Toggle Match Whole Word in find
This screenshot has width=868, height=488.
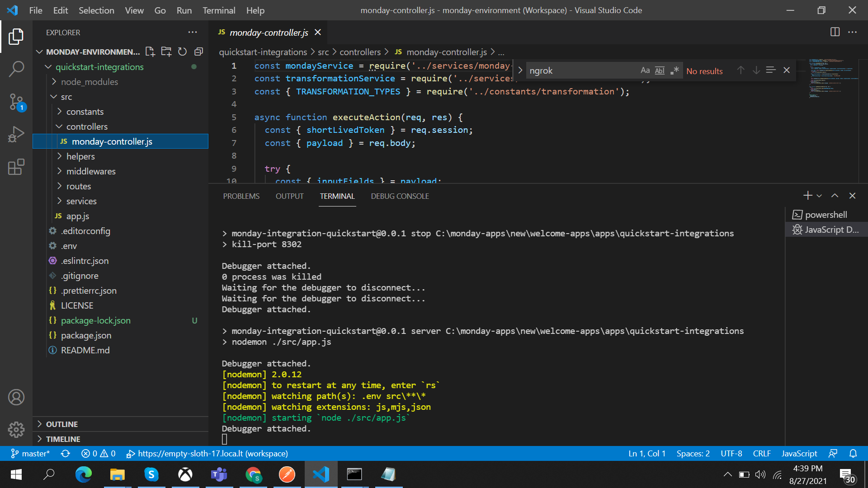pos(660,70)
